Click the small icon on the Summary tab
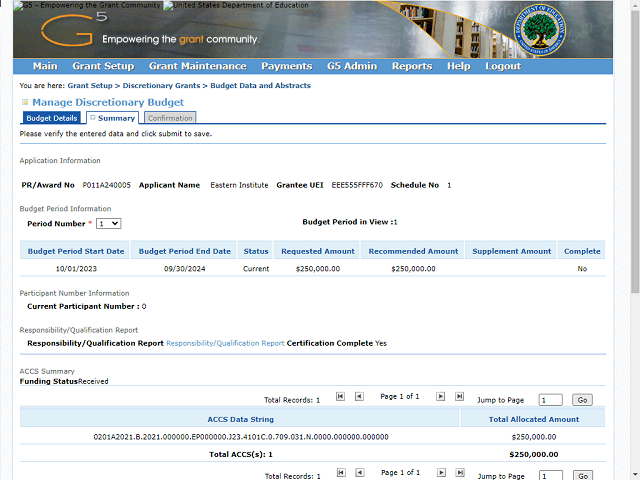 pyautogui.click(x=93, y=118)
